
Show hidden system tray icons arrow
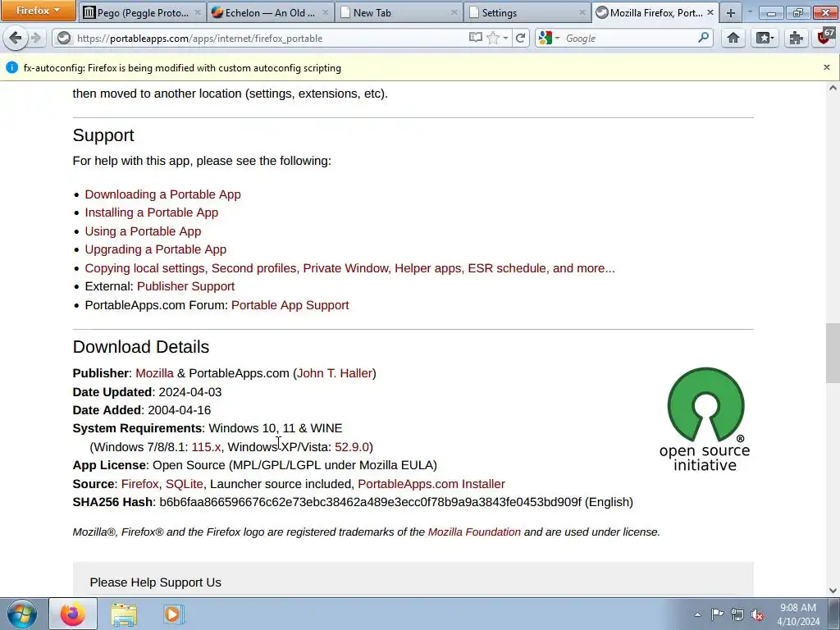[x=697, y=615]
